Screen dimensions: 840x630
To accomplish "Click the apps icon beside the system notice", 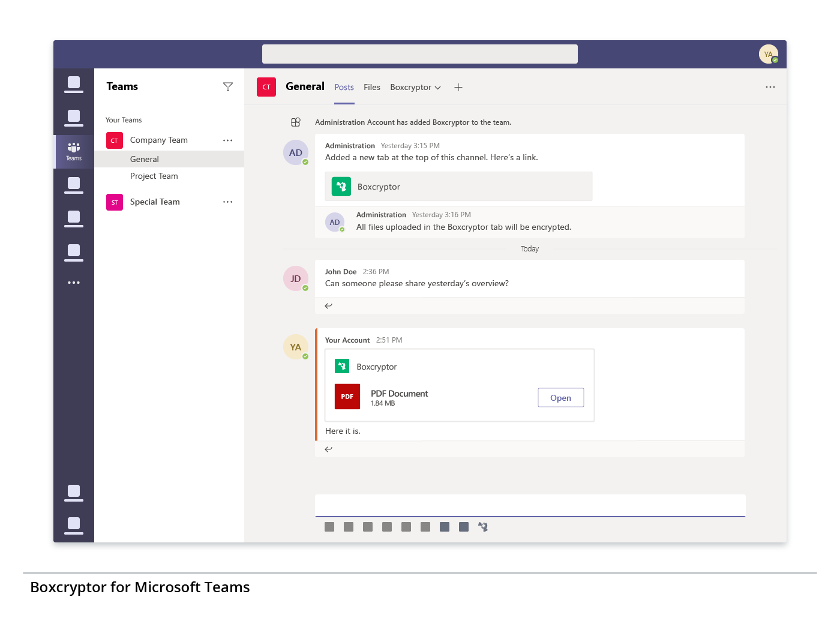I will pyautogui.click(x=296, y=122).
